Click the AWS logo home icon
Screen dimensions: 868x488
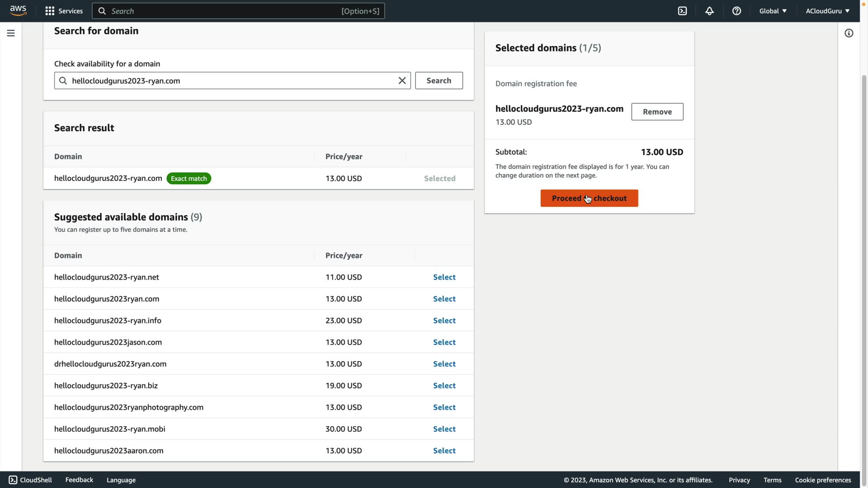click(x=18, y=10)
